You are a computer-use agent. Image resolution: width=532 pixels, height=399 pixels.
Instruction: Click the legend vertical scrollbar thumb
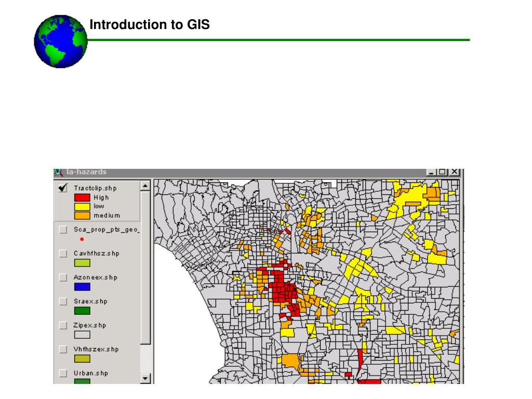click(145, 268)
